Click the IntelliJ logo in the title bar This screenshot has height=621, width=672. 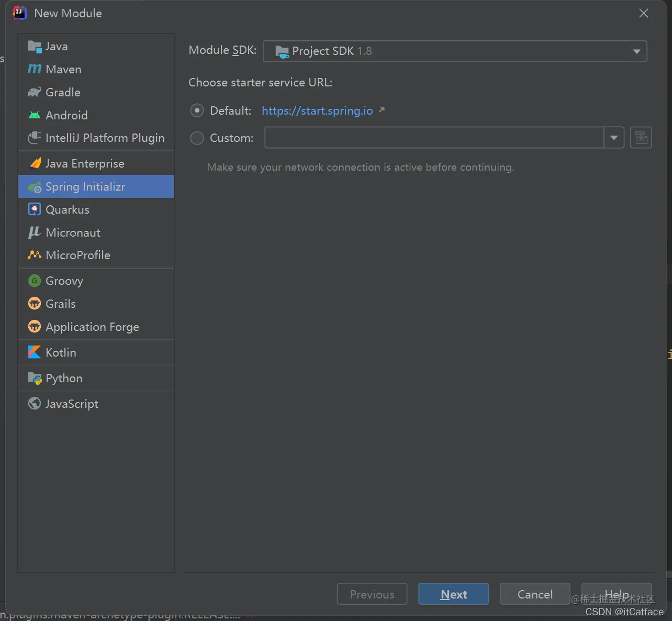click(x=19, y=13)
